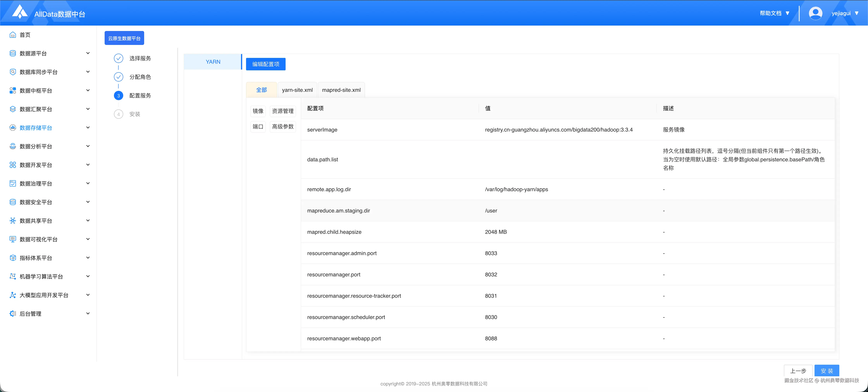Click the 安装 install button
The width and height of the screenshot is (868, 392).
(x=827, y=371)
